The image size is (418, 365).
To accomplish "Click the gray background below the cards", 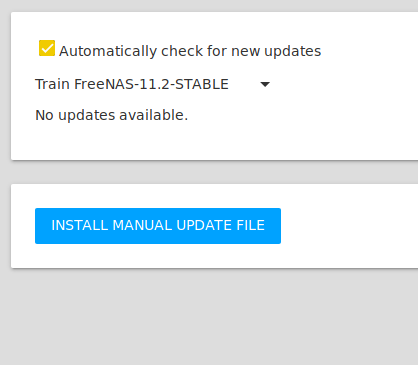I will tap(209, 317).
